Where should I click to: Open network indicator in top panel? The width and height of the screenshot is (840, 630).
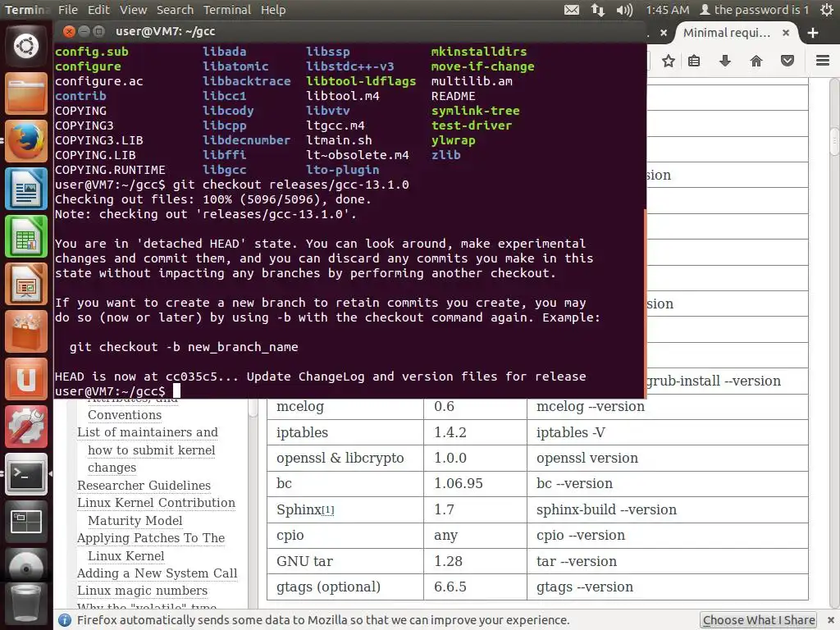(598, 10)
